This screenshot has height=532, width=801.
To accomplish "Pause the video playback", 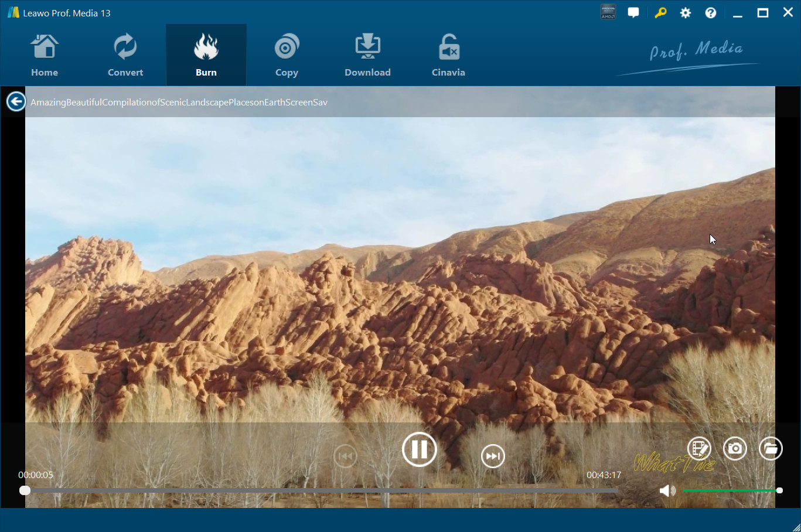I will 419,449.
